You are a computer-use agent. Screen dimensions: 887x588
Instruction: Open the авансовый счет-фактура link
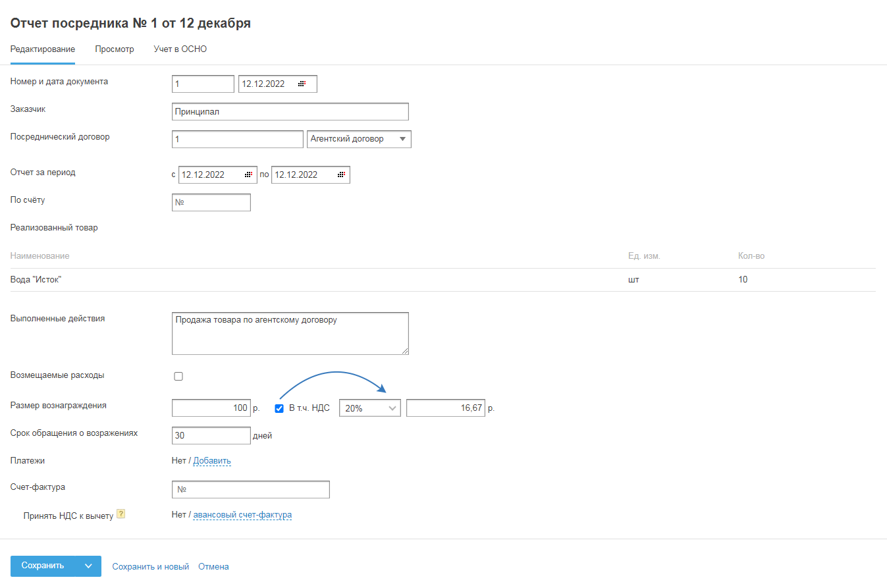[x=242, y=515]
